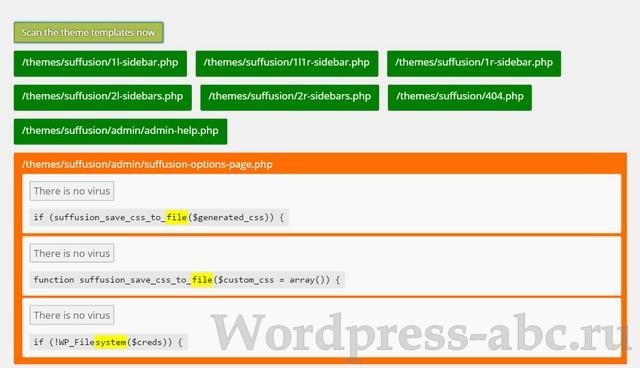This screenshot has width=640, height=368.
Task: Open the /themes/suffusion/1r-sidebar.php result
Action: pyautogui.click(x=474, y=63)
